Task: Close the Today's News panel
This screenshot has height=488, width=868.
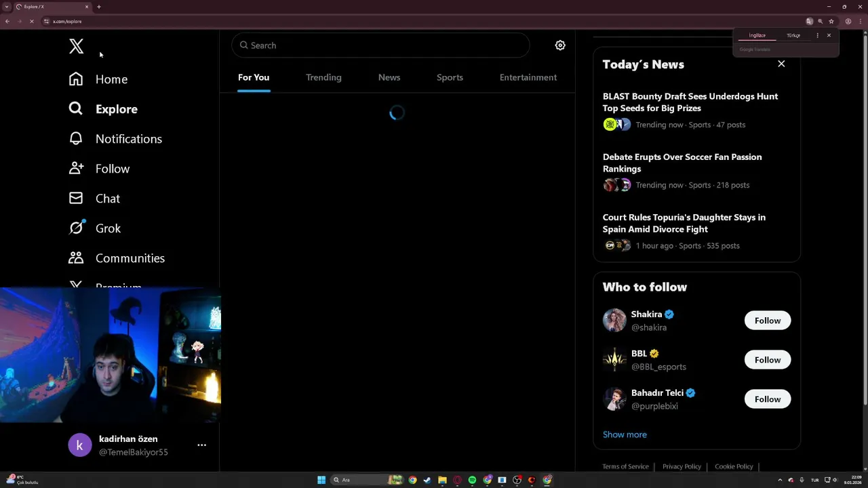Action: [x=781, y=64]
